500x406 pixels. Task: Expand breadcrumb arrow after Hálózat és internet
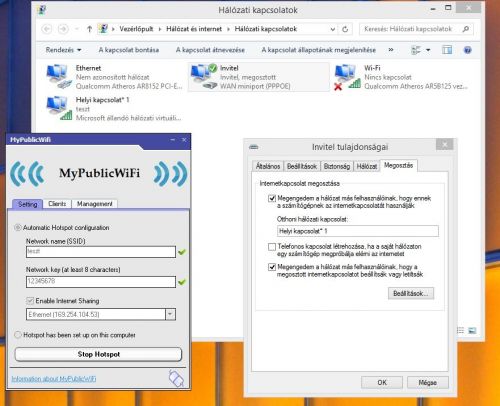point(228,29)
